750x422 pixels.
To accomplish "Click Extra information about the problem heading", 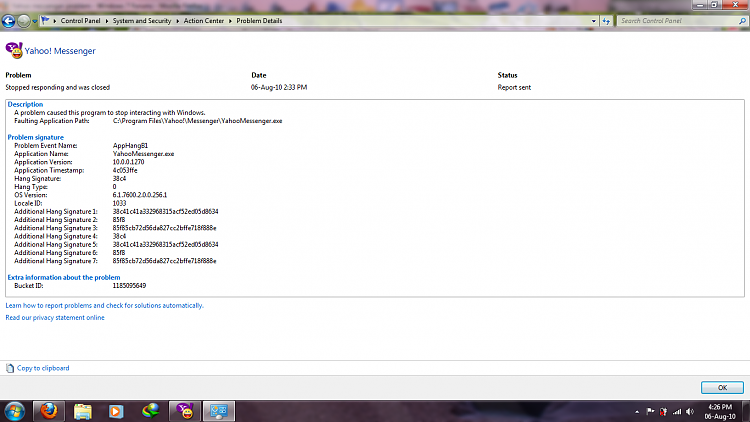I will click(64, 278).
